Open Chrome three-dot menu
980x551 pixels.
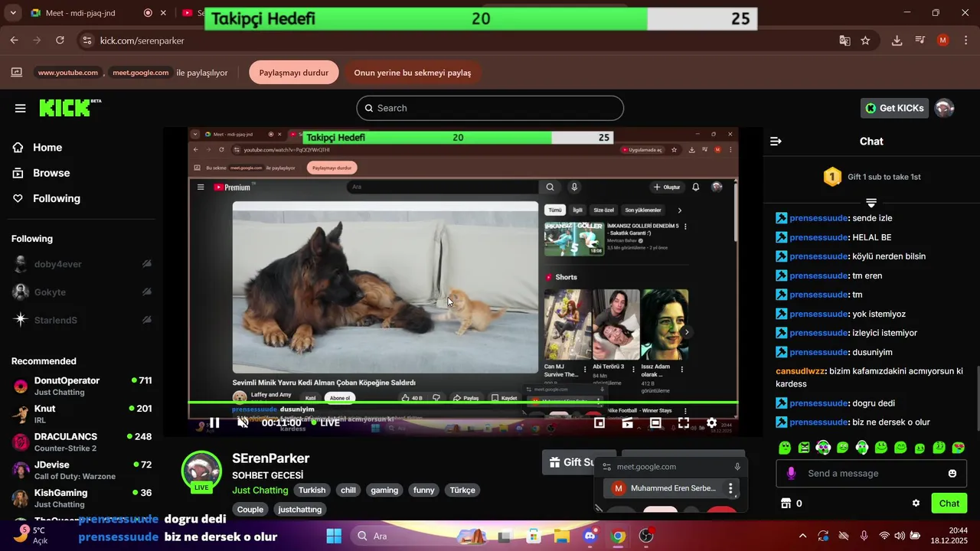(x=965, y=41)
